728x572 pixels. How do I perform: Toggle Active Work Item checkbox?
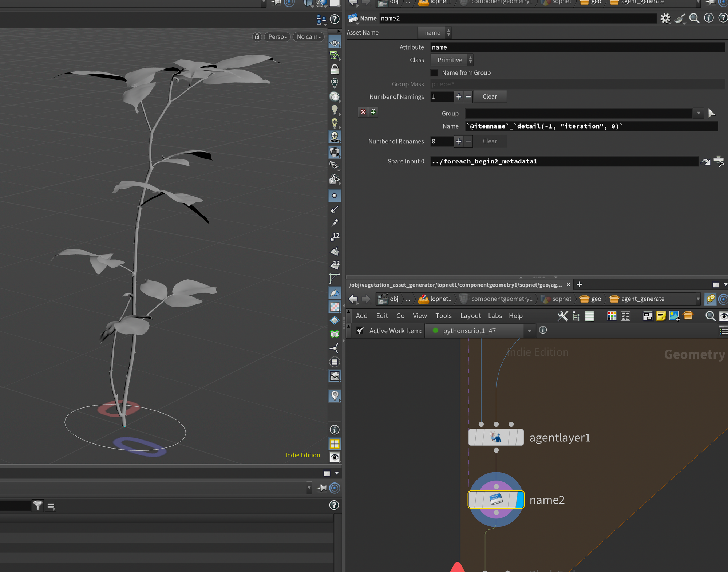(x=360, y=331)
